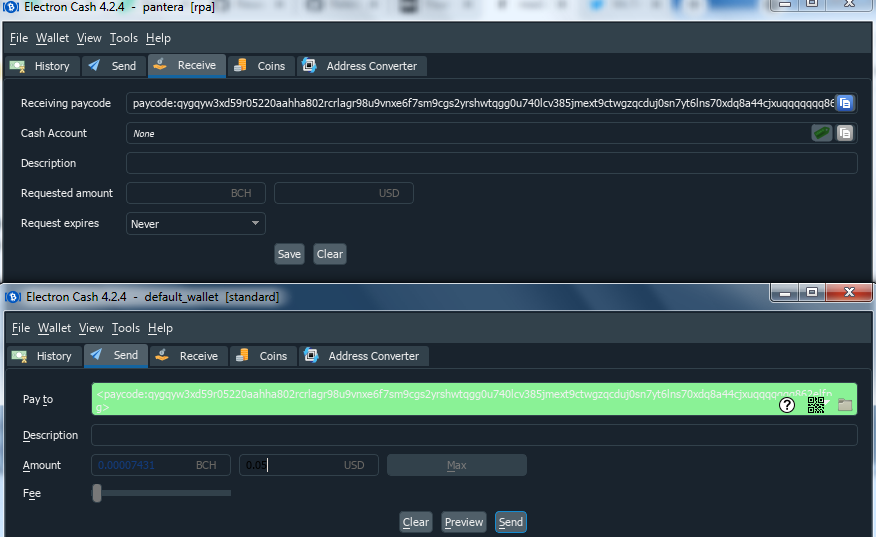Preview the transaction
The image size is (876, 537).
pos(464,522)
